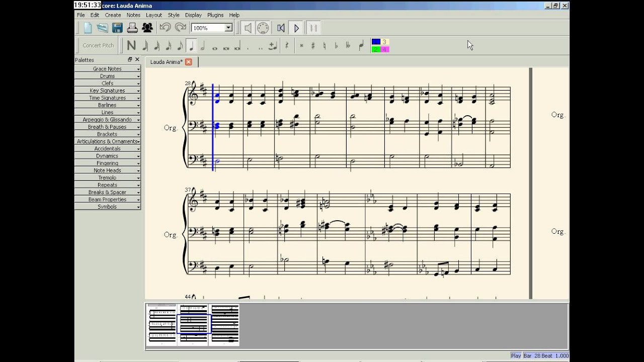Select the 16th note duration

168,46
